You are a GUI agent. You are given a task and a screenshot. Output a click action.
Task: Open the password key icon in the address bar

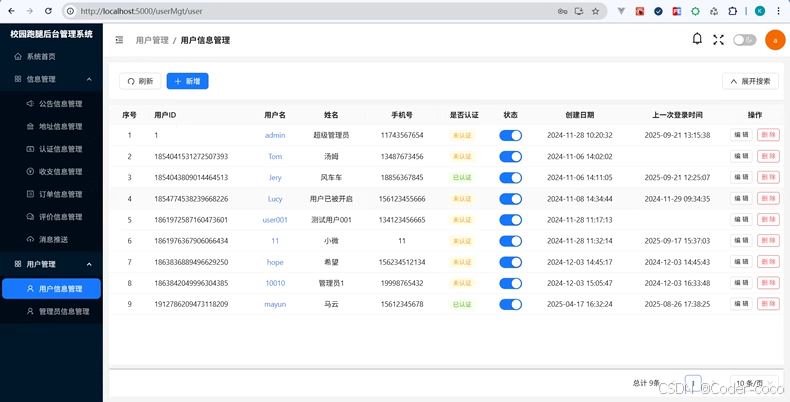(562, 11)
